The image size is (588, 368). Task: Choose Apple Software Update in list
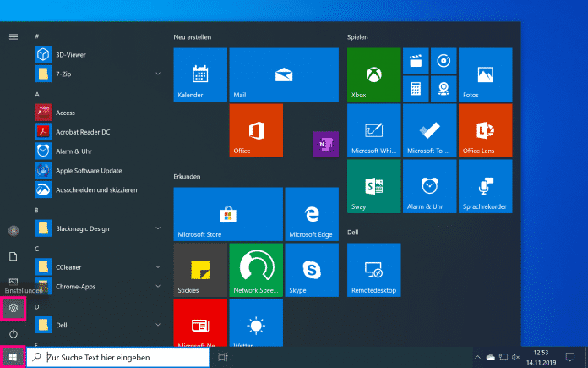pyautogui.click(x=89, y=170)
